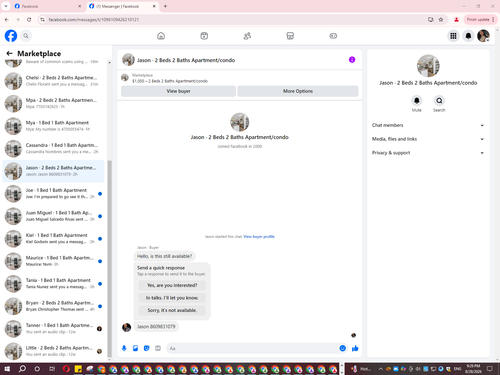Open the View buyer profile link
500x375 pixels.
click(x=259, y=237)
